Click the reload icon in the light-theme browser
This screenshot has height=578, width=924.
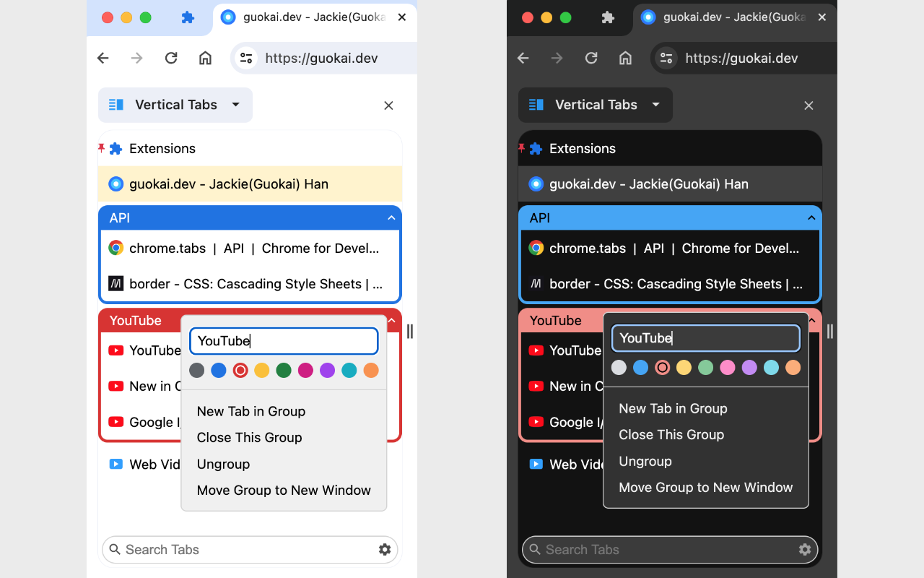point(171,59)
